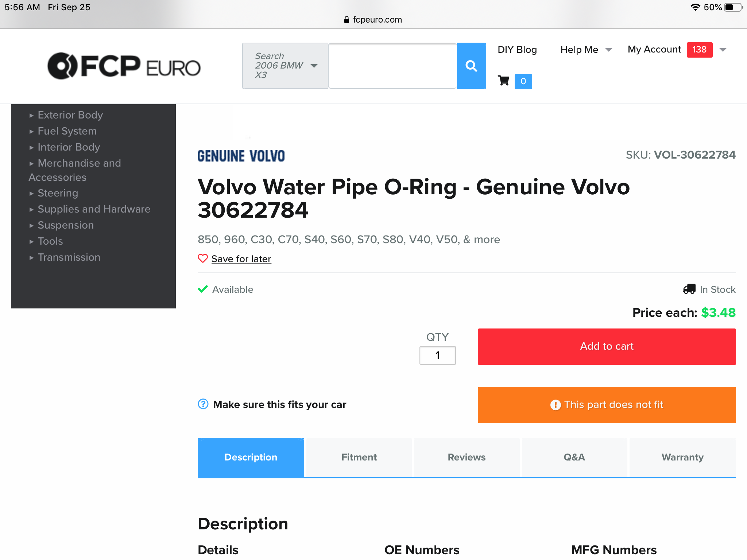Viewport: 747px width, 560px height.
Task: Expand the Transmission category
Action: [x=69, y=257]
